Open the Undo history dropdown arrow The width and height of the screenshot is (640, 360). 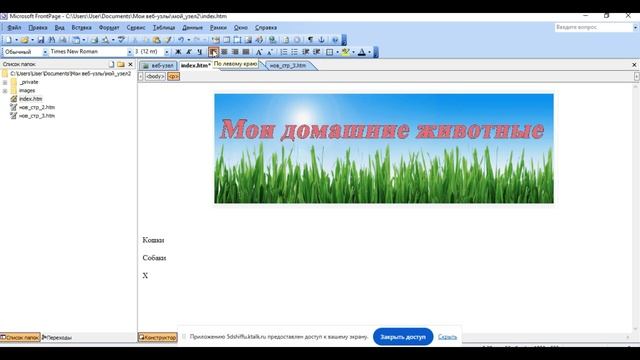(x=189, y=40)
